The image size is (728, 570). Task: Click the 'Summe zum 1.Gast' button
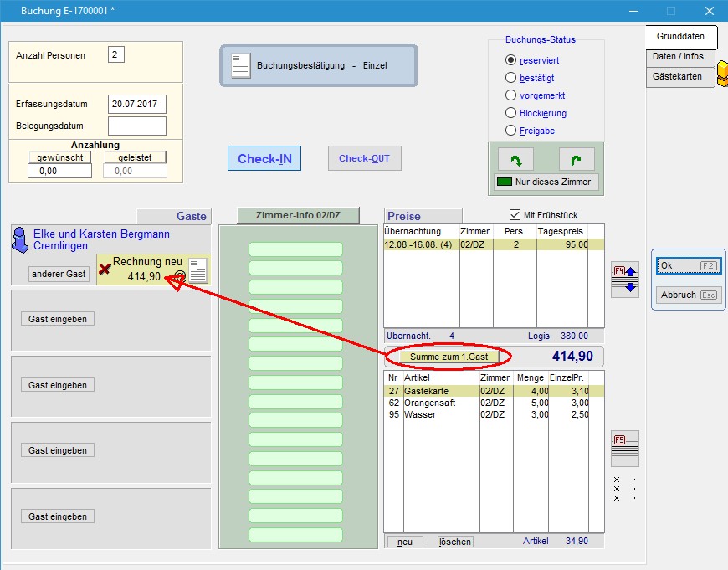click(x=450, y=357)
